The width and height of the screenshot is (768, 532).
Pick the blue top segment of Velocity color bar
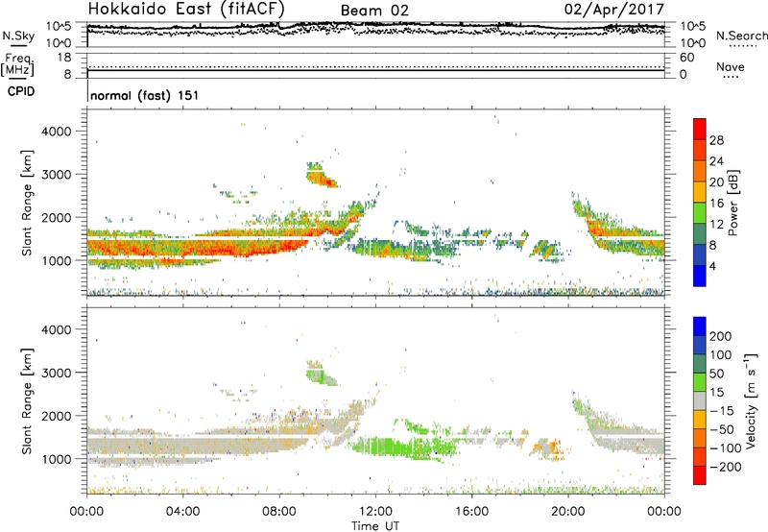[700, 326]
